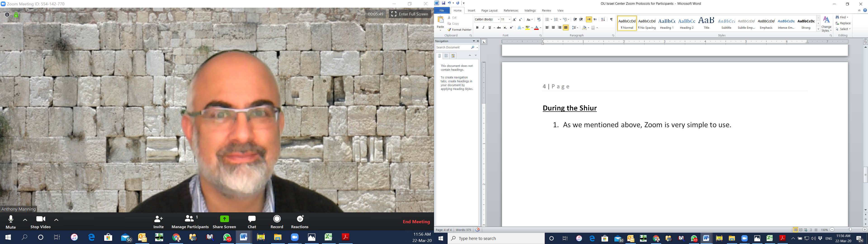Mute the microphone in Zoom
868x244 pixels.
pyautogui.click(x=11, y=220)
